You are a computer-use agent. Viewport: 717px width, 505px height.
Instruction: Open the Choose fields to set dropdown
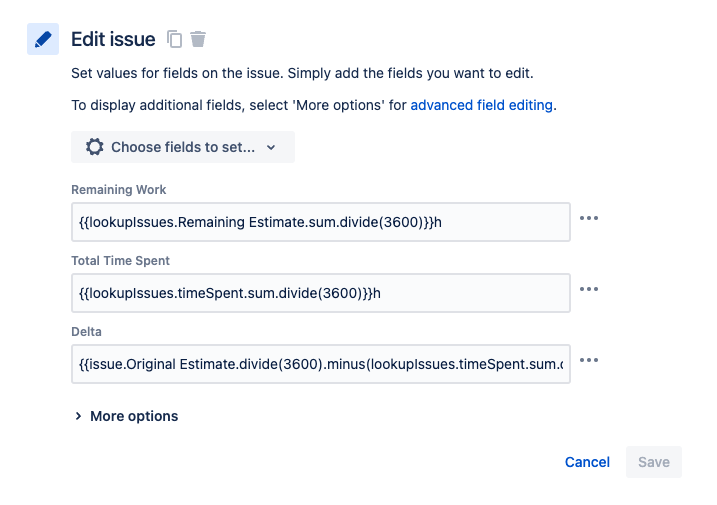(183, 147)
